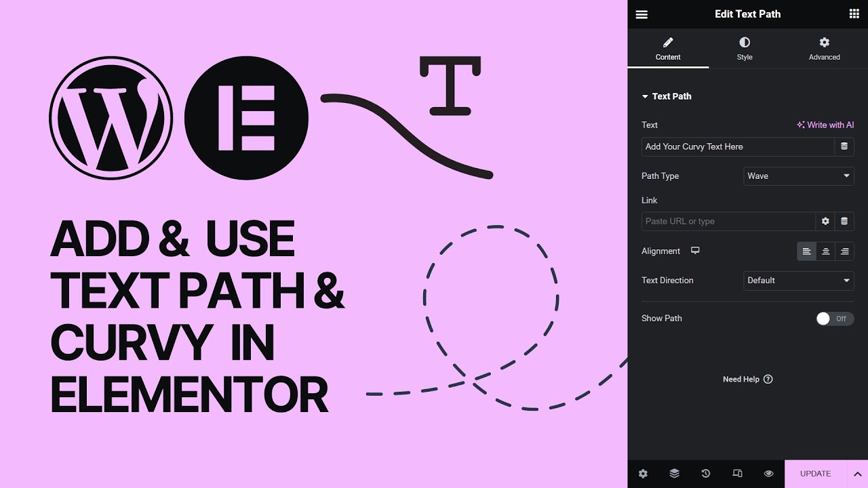Click the responsive device icon beside Alignment

coord(695,251)
